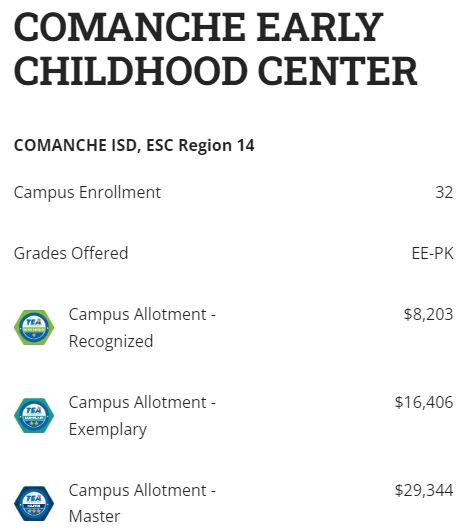Select the EE-PK grades value
Image resolution: width=475 pixels, height=529 pixels.
coord(432,253)
